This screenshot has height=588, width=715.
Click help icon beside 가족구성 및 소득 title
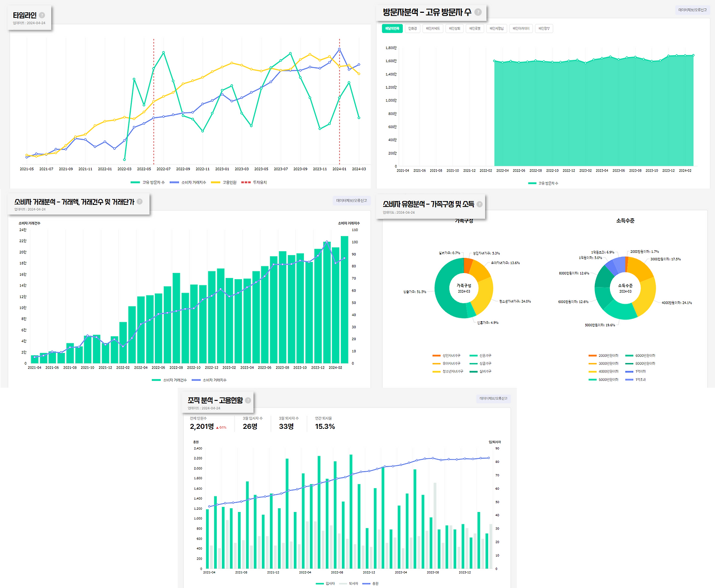(479, 204)
